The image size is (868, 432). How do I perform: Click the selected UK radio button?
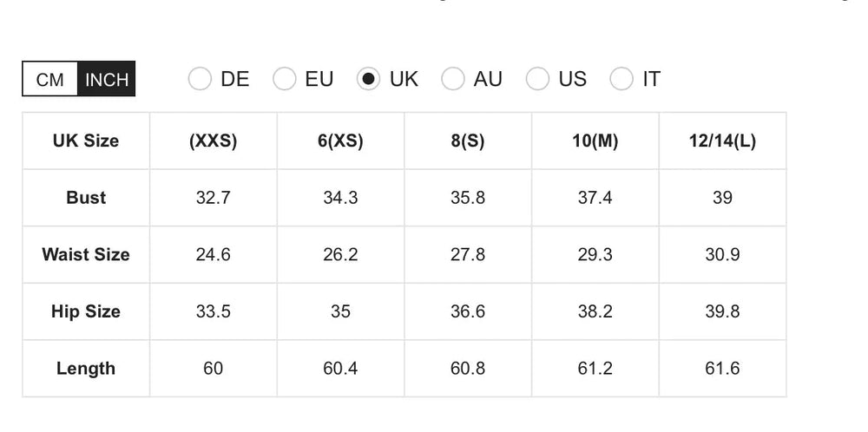(369, 79)
